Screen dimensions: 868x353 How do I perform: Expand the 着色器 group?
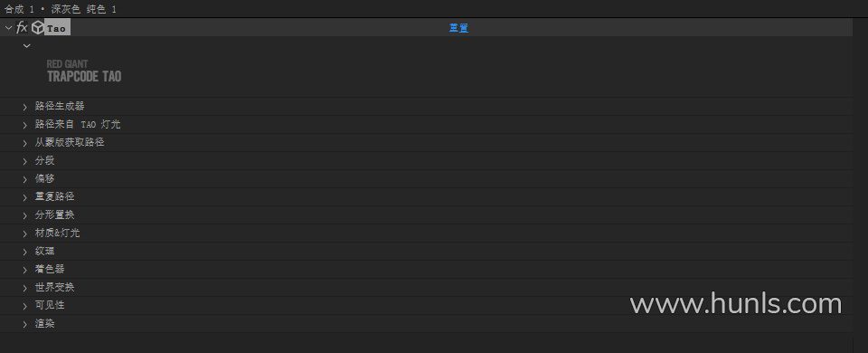[x=25, y=270]
